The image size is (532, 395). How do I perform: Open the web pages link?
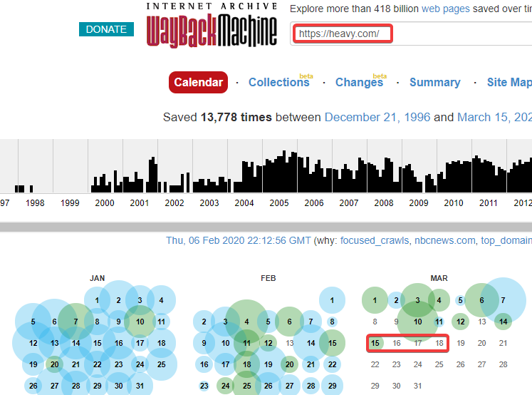pos(446,9)
